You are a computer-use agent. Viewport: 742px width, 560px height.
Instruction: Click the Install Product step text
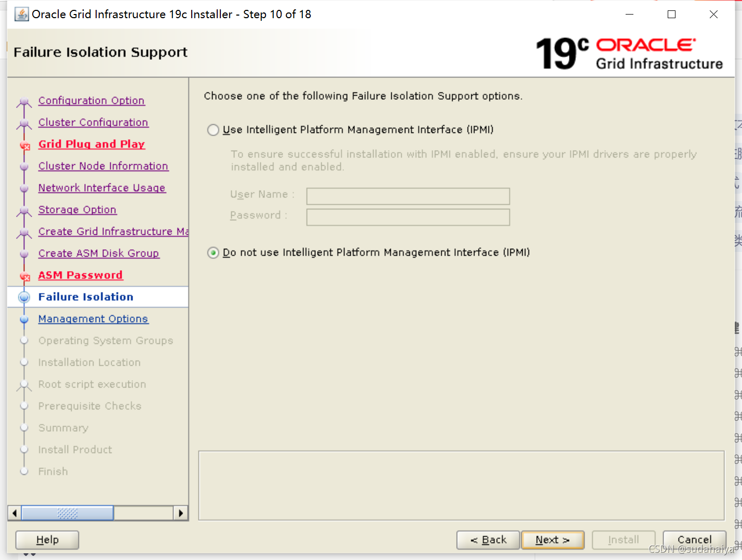pos(75,450)
